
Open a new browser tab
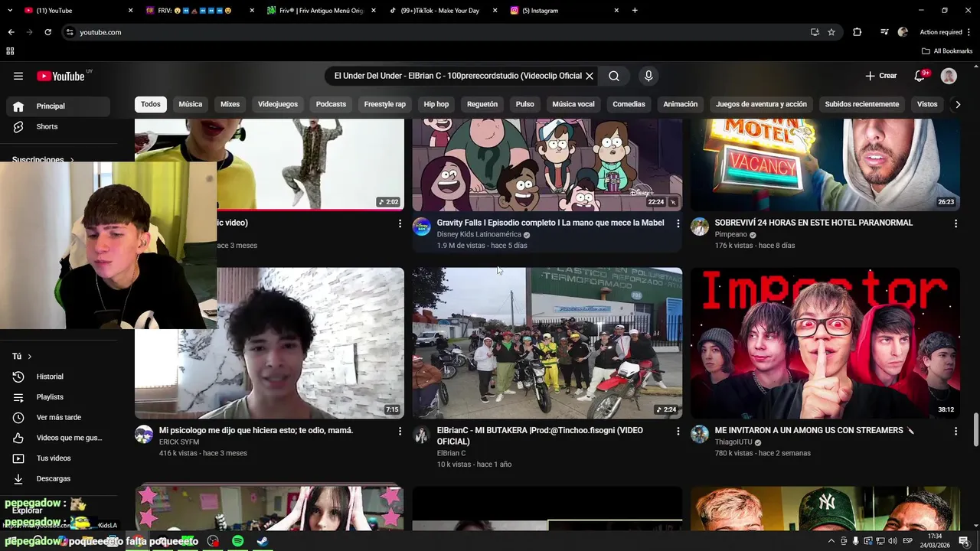(635, 11)
